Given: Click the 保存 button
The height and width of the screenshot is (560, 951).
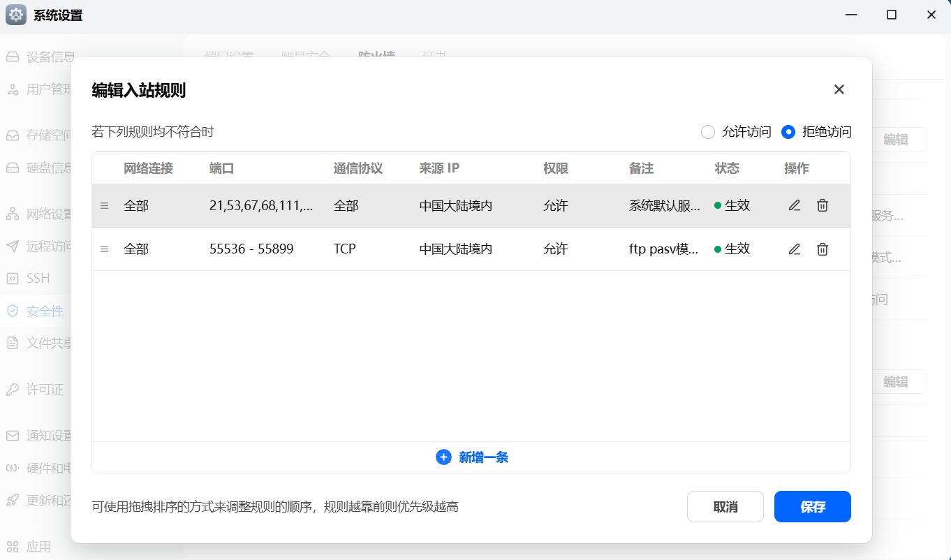Looking at the screenshot, I should click(x=812, y=506).
